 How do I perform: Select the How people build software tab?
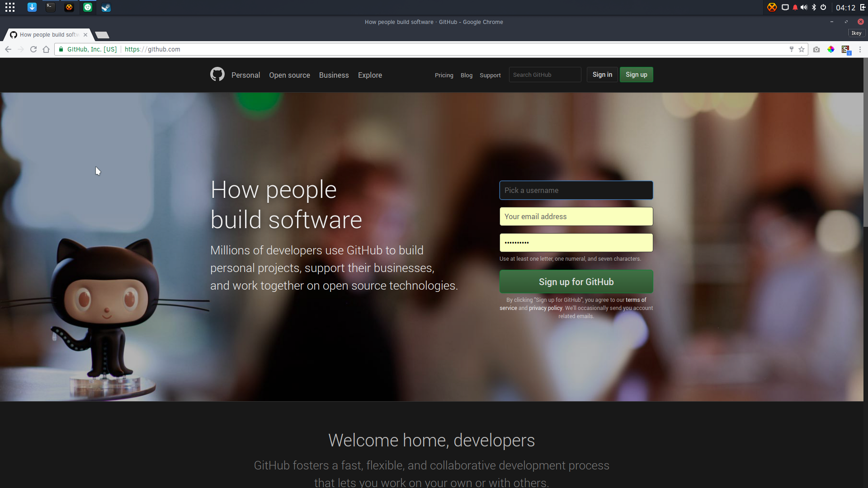click(49, 35)
